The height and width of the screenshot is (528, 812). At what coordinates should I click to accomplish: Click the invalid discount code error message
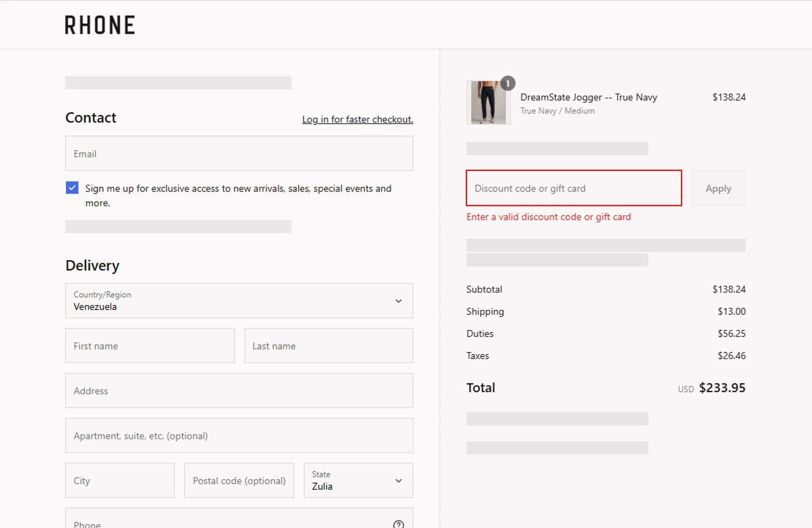coord(548,217)
